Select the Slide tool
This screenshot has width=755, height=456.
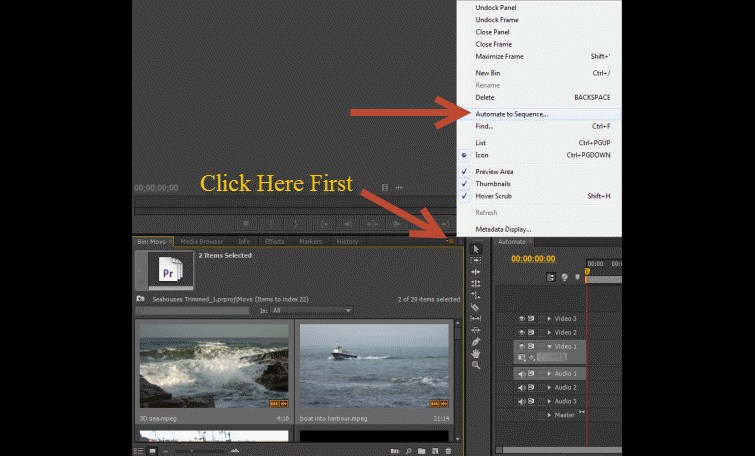point(476,330)
